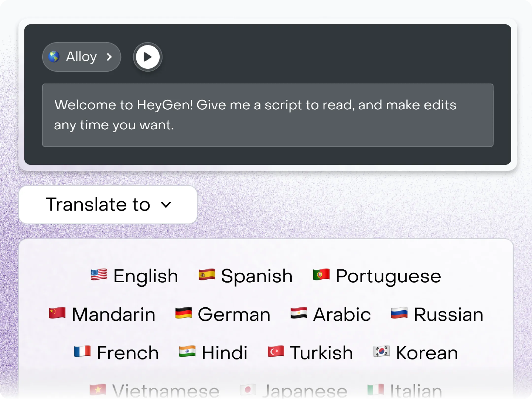The image size is (532, 399).
Task: Click into the welcome script text box
Action: coord(267,115)
